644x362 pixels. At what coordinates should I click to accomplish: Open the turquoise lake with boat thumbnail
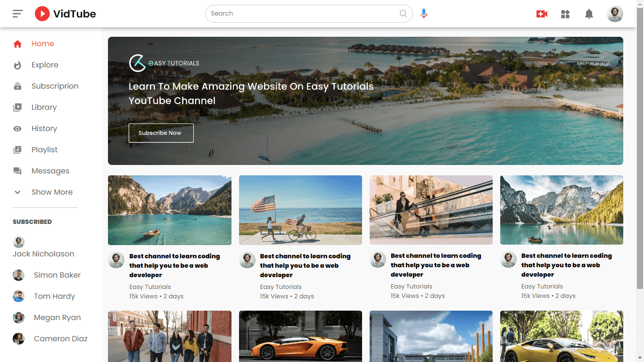click(x=170, y=210)
